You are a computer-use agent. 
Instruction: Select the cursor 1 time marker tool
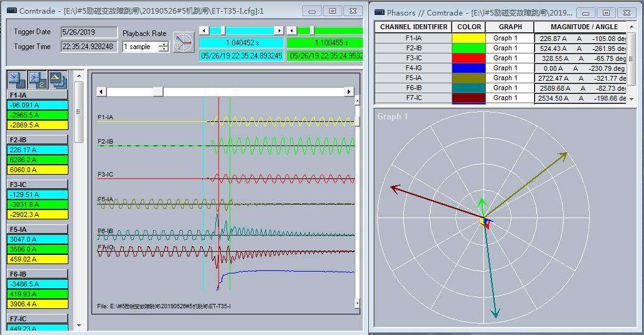[17, 80]
